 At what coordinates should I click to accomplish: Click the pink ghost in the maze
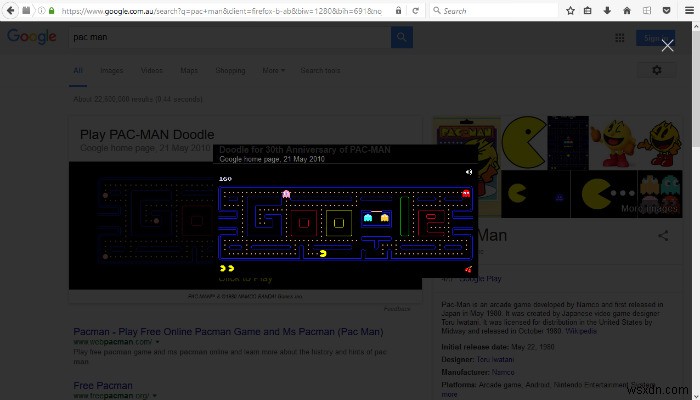click(x=287, y=194)
